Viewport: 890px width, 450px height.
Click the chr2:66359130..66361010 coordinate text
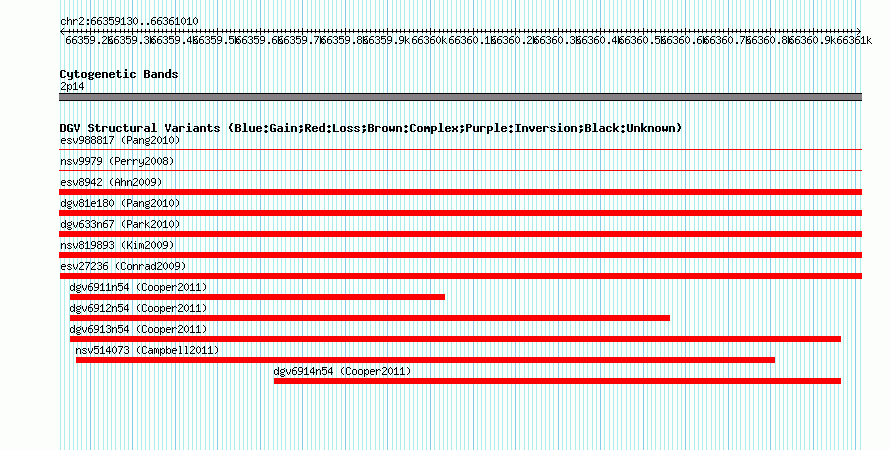click(x=129, y=21)
